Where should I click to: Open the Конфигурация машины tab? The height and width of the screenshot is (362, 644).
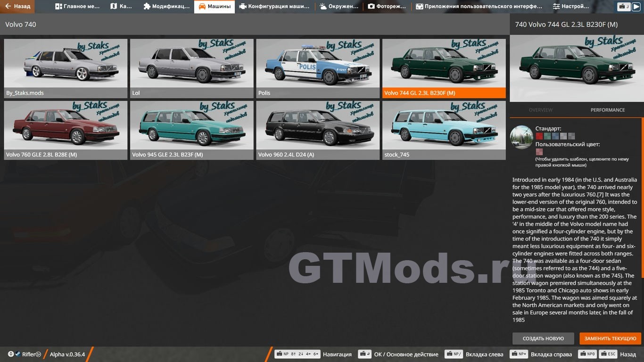274,7
